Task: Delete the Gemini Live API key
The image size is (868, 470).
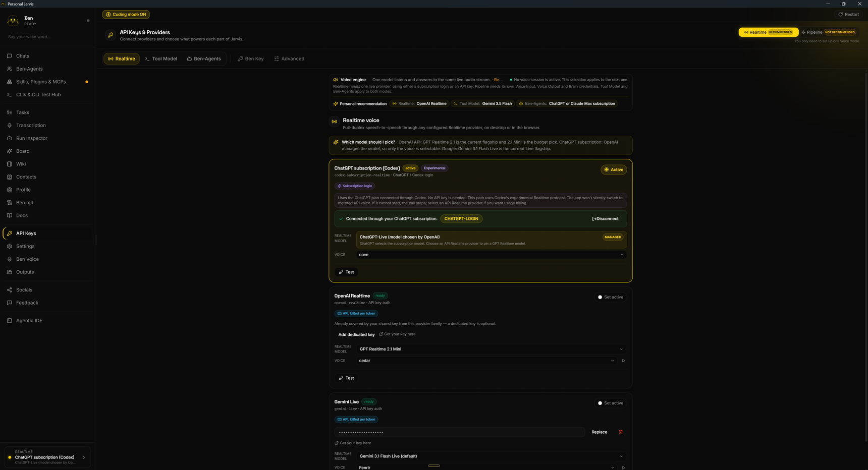Action: 621,432
